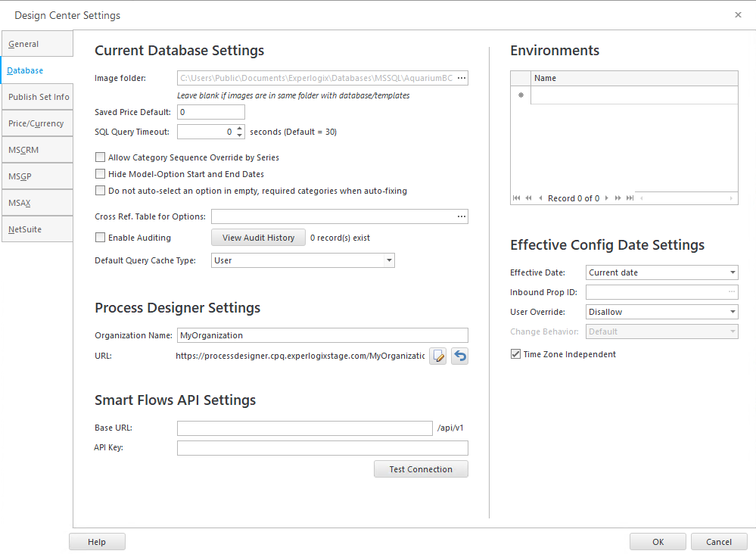Switch to the General tab

click(37, 44)
